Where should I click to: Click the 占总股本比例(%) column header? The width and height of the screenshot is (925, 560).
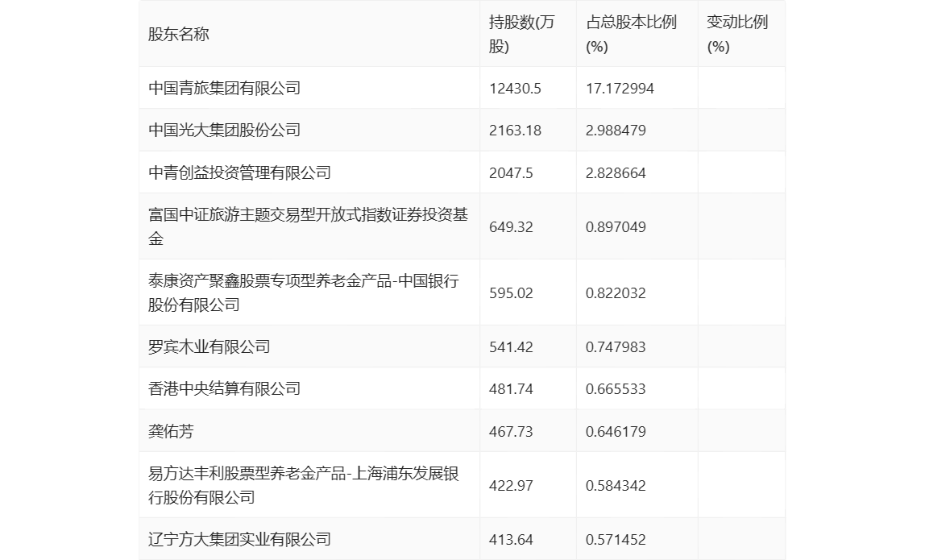631,34
